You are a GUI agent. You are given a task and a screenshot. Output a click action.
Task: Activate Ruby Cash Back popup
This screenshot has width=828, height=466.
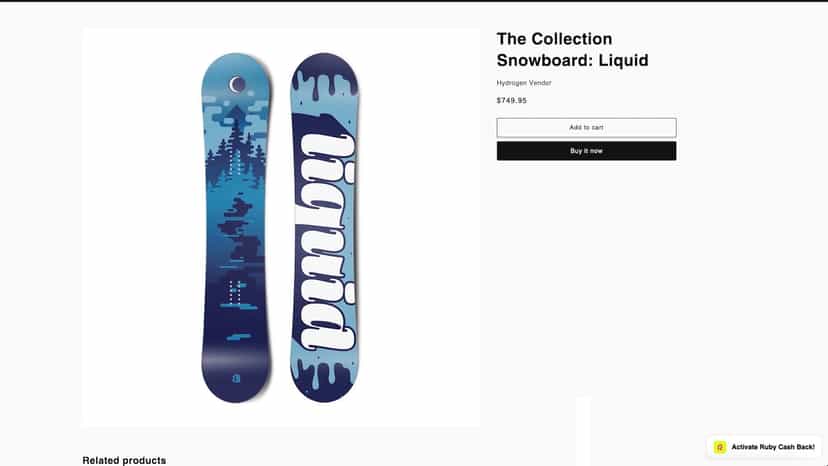[764, 447]
